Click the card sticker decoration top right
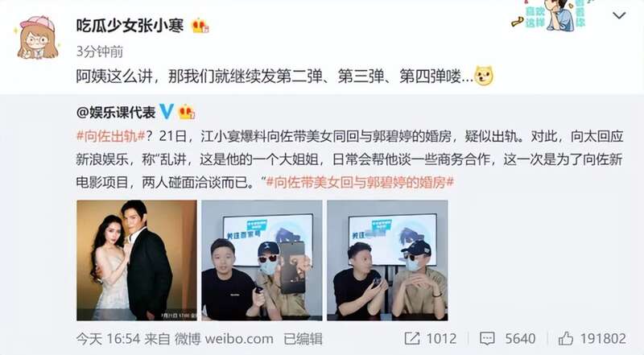The width and height of the screenshot is (644, 355). (x=550, y=14)
